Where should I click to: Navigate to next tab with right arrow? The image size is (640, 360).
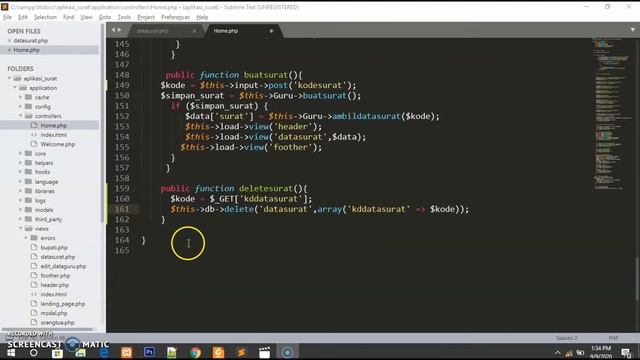pos(119,30)
